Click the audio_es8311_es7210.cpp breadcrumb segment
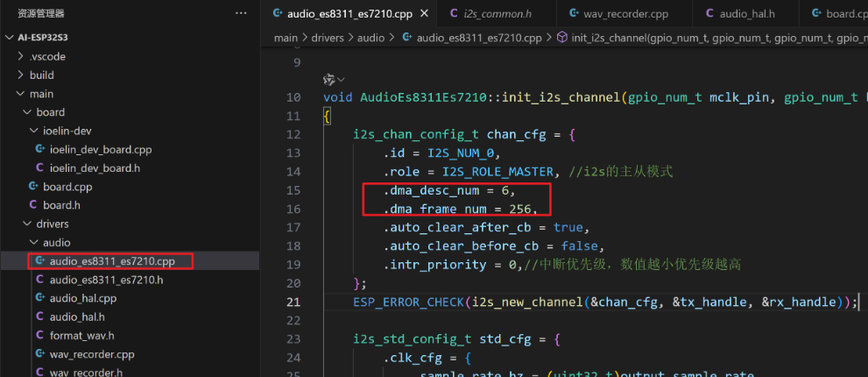 [x=479, y=38]
